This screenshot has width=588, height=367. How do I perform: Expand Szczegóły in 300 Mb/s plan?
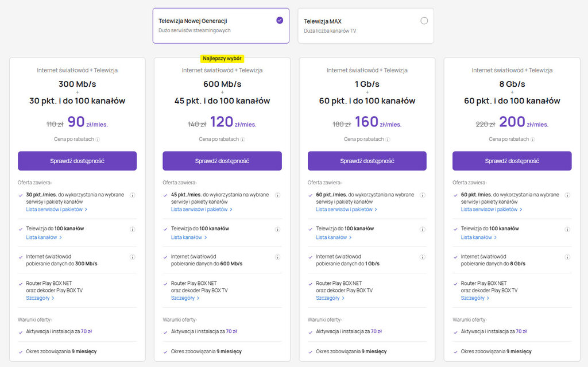pos(40,298)
